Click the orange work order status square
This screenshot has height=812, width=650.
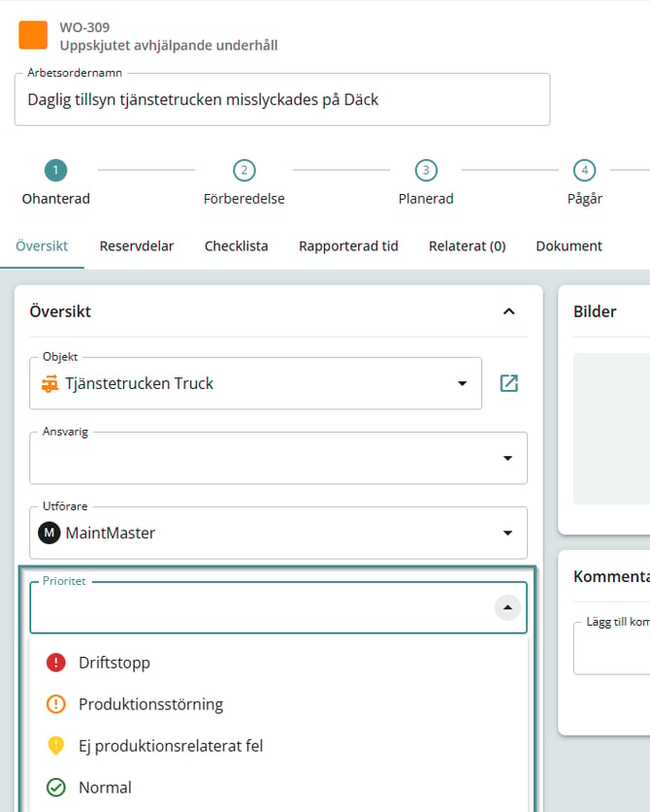[33, 35]
